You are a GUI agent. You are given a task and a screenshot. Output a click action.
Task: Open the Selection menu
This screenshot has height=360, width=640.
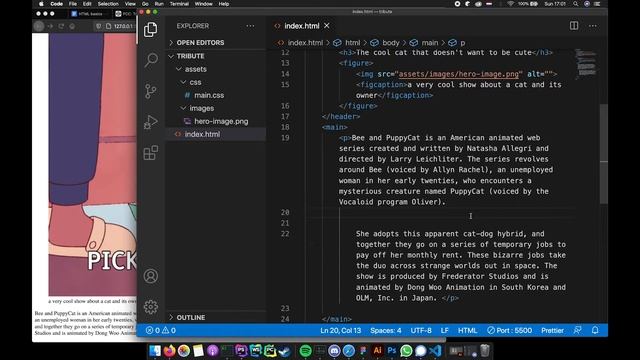[x=108, y=4]
